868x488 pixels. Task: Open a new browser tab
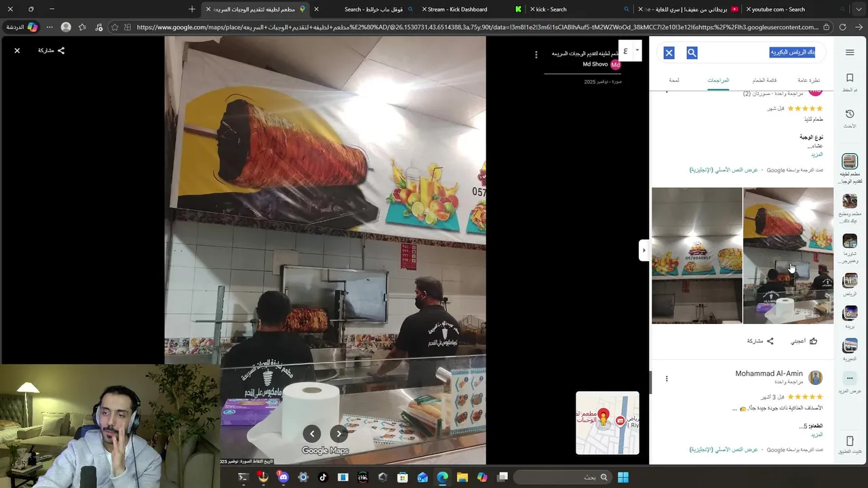coord(192,9)
